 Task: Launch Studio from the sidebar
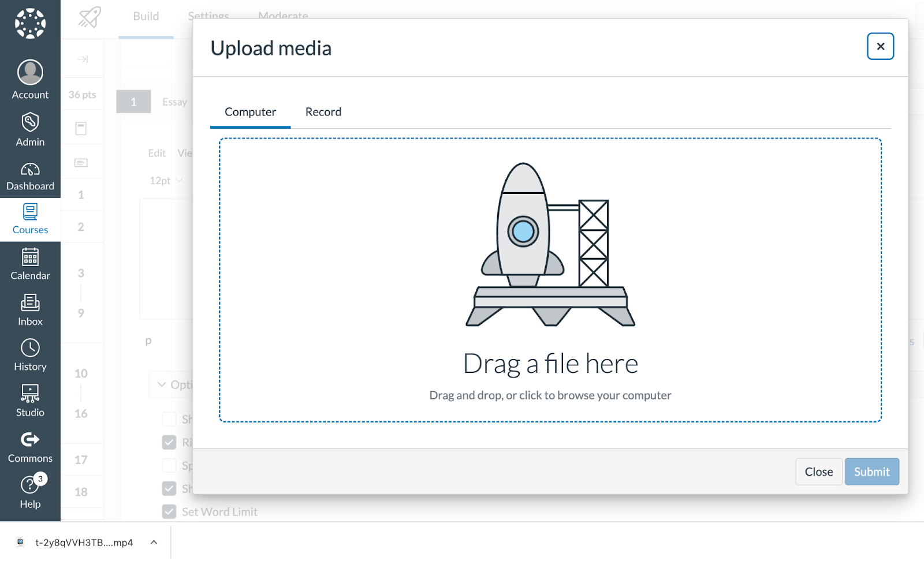coord(30,401)
